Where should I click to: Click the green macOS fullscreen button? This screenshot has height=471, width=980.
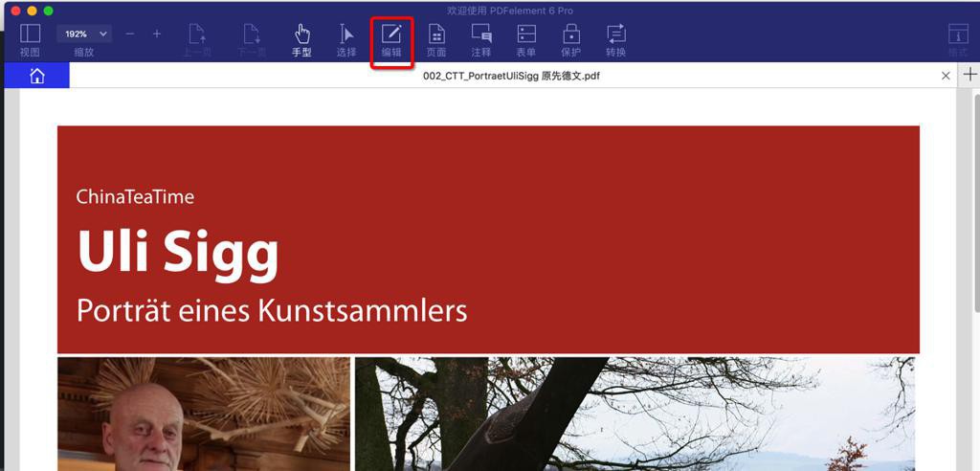click(48, 11)
